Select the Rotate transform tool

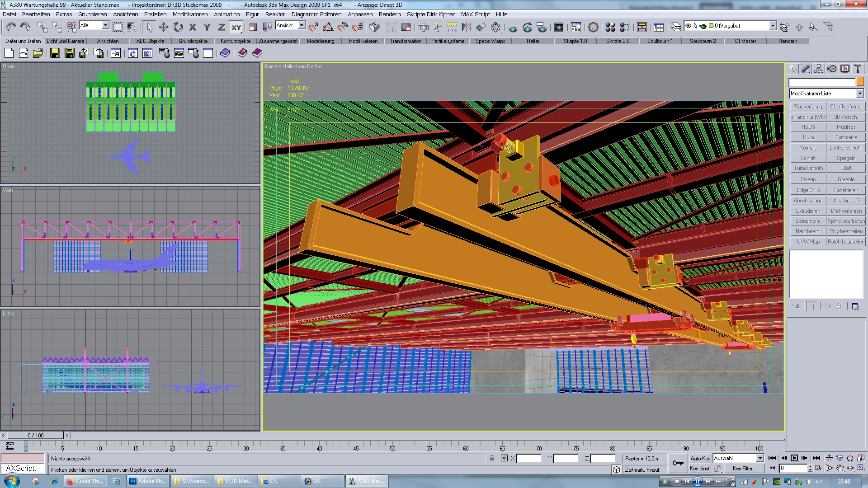click(x=178, y=28)
